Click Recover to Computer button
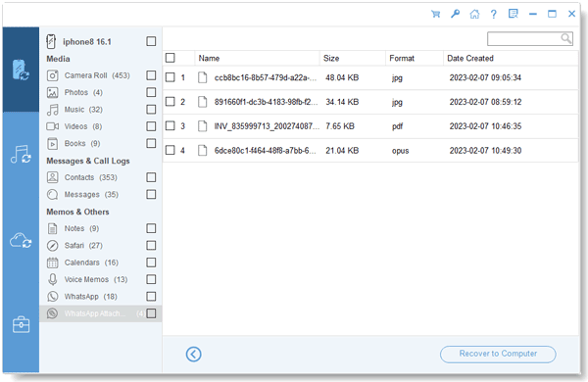 coord(498,354)
